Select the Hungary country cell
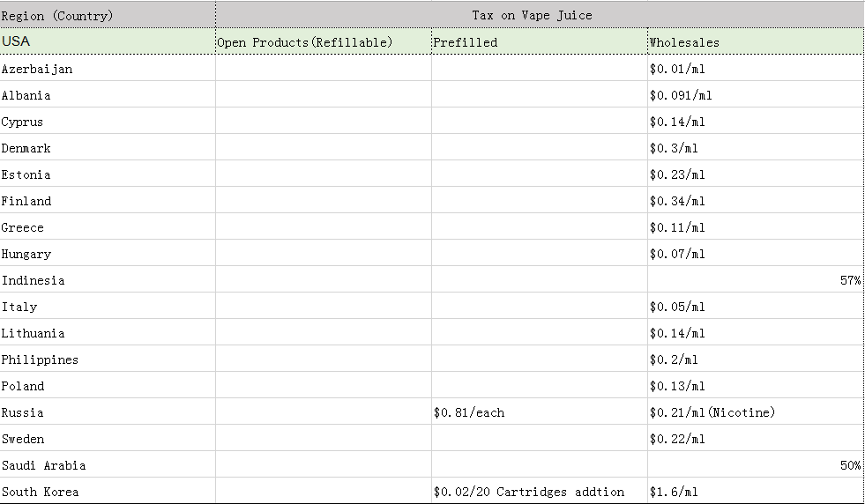The image size is (865, 504). point(108,254)
